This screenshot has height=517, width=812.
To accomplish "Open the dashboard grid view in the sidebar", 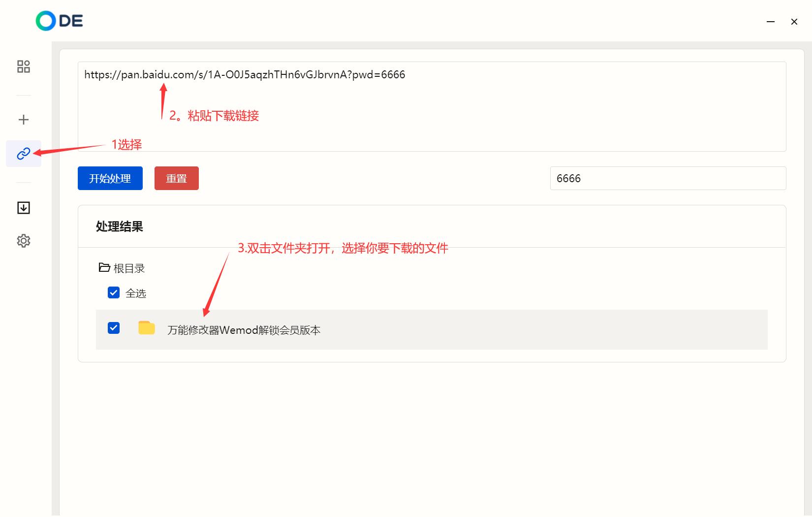I will point(23,66).
